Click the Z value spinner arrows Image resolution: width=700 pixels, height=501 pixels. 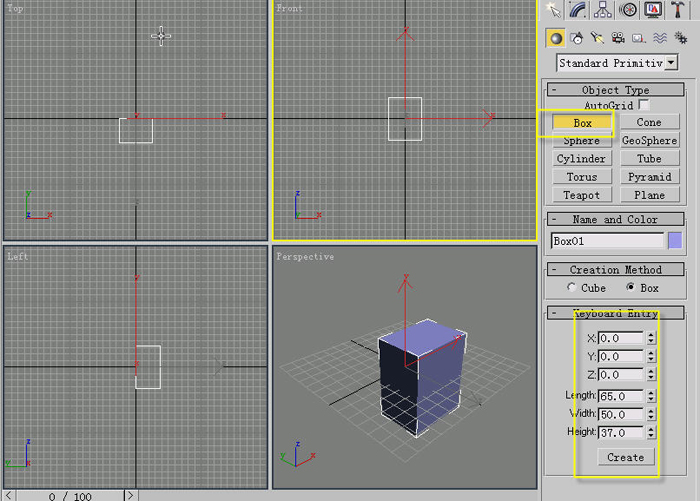(651, 375)
